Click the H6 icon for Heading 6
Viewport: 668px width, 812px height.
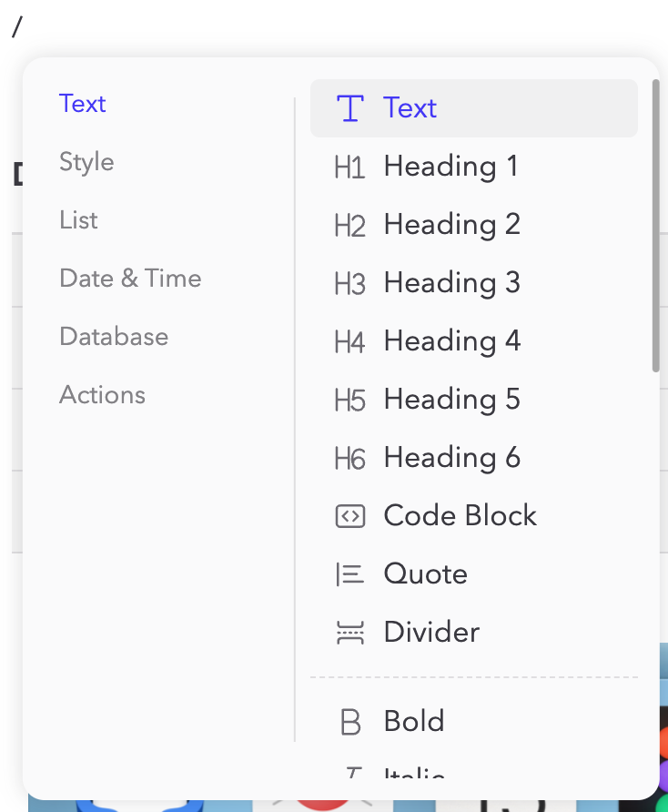point(350,457)
